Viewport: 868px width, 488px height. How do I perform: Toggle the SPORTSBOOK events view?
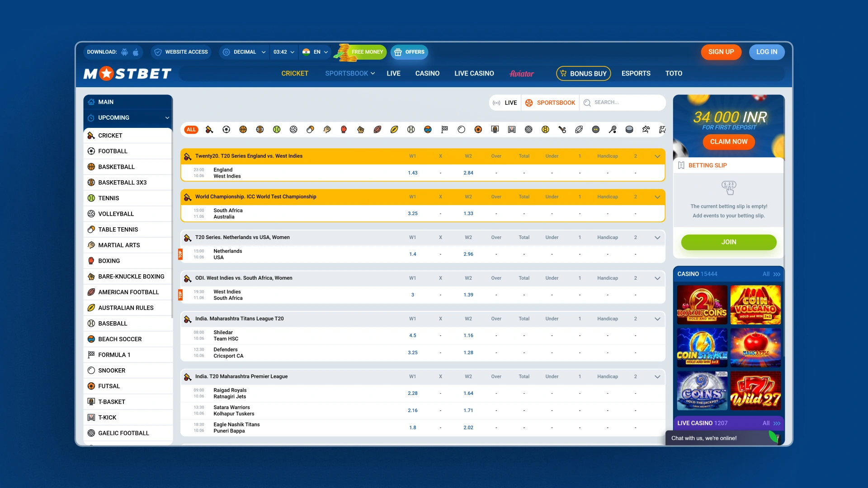point(550,103)
